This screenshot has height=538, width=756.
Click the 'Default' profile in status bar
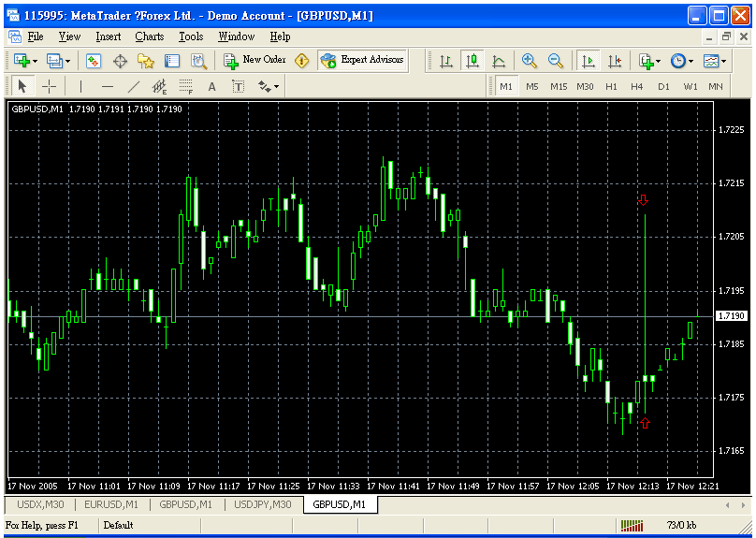click(118, 525)
